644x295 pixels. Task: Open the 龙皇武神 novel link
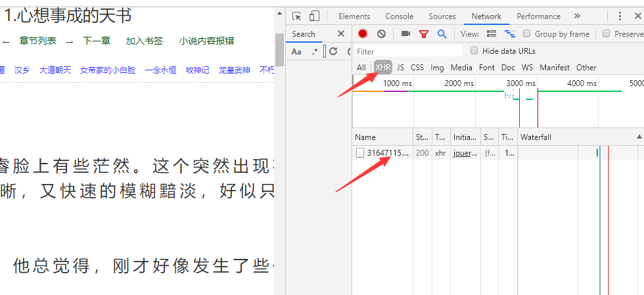pyautogui.click(x=234, y=70)
